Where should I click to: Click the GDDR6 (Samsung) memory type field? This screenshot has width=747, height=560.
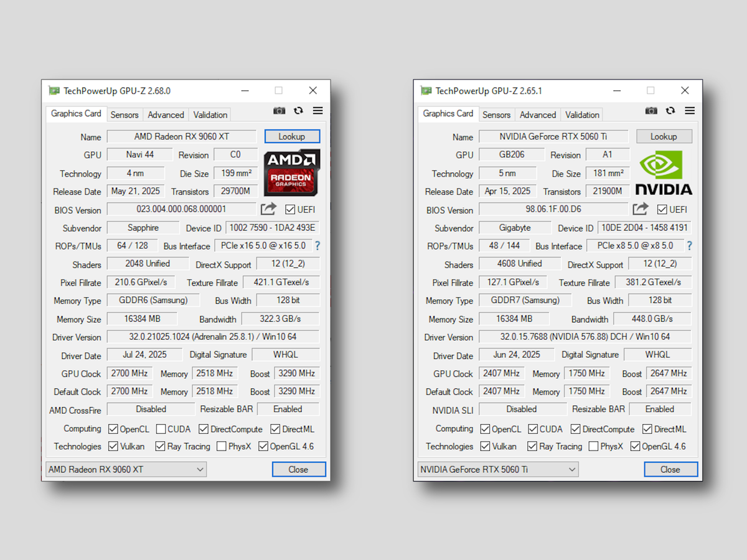153,301
